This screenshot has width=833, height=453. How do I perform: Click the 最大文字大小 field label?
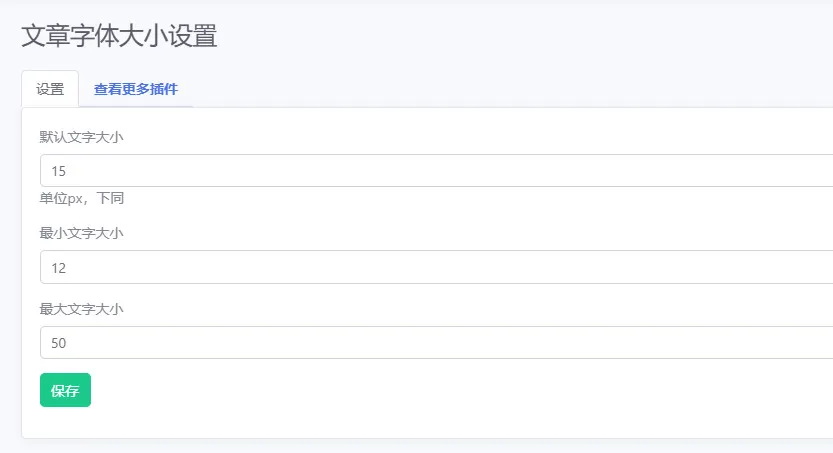click(x=81, y=309)
